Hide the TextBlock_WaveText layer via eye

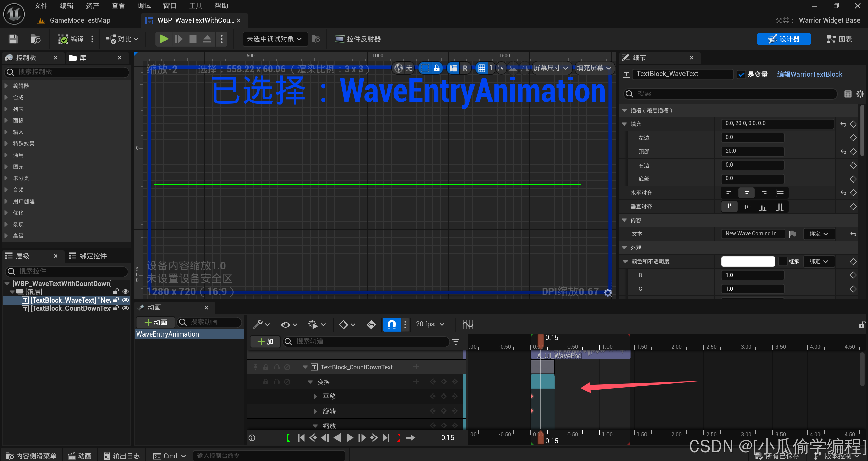tap(125, 300)
